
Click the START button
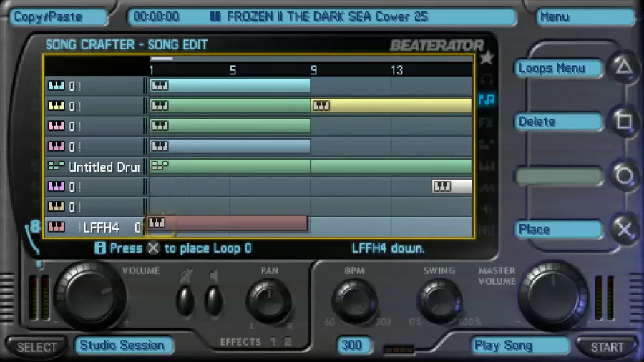tap(607, 347)
